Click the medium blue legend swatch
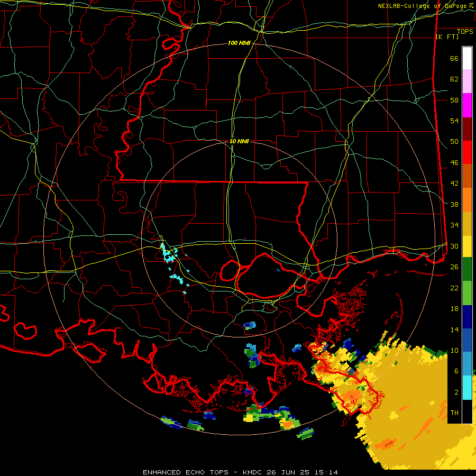 point(467,341)
